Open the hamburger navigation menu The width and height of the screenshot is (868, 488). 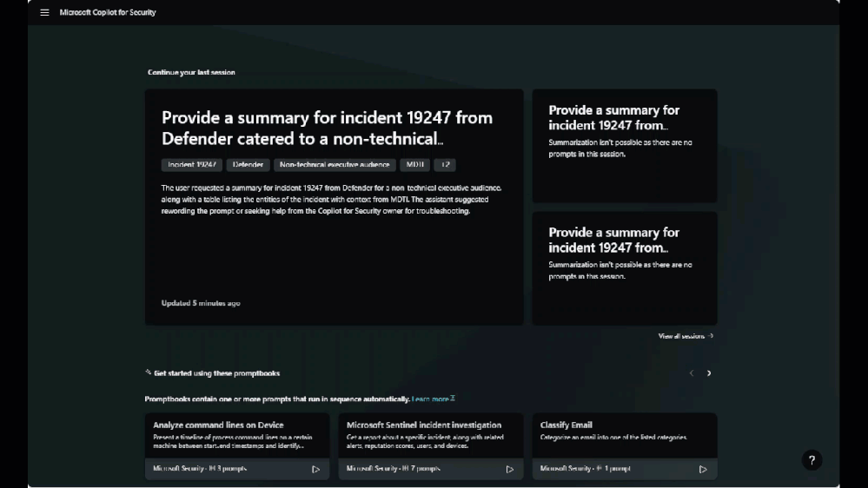[x=45, y=12]
